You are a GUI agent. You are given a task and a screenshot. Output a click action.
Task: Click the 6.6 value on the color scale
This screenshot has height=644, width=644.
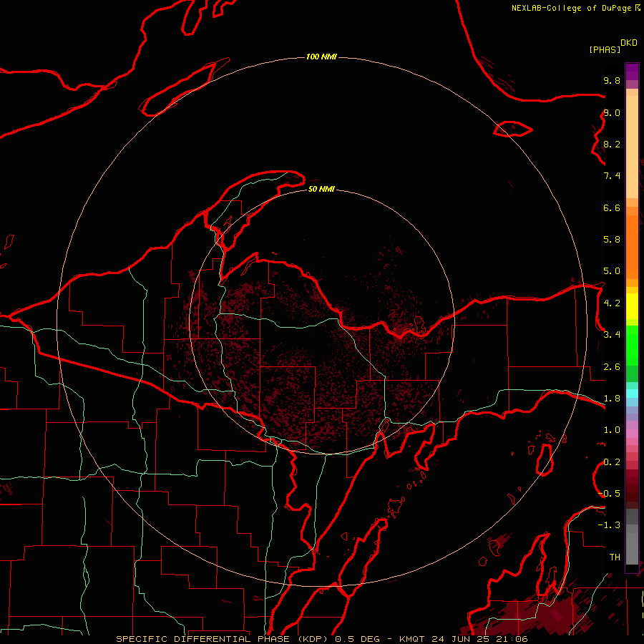pos(612,208)
